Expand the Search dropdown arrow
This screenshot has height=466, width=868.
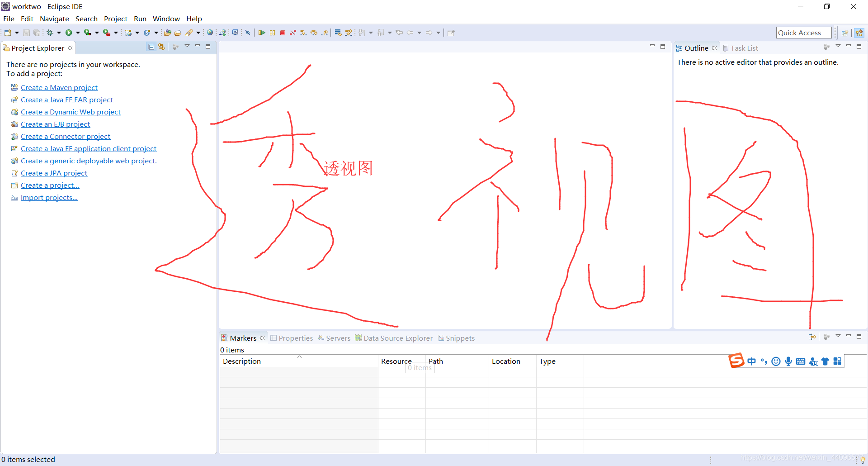tap(198, 33)
